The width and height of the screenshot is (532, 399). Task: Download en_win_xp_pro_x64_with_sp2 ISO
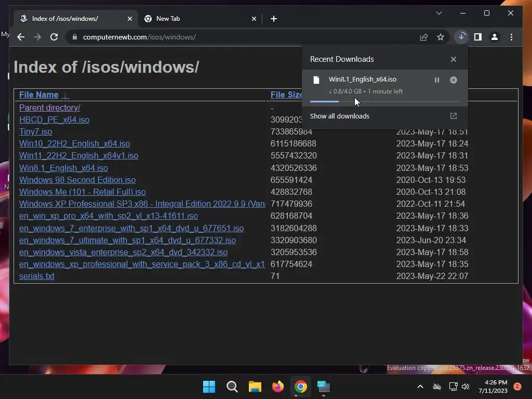pos(109,216)
